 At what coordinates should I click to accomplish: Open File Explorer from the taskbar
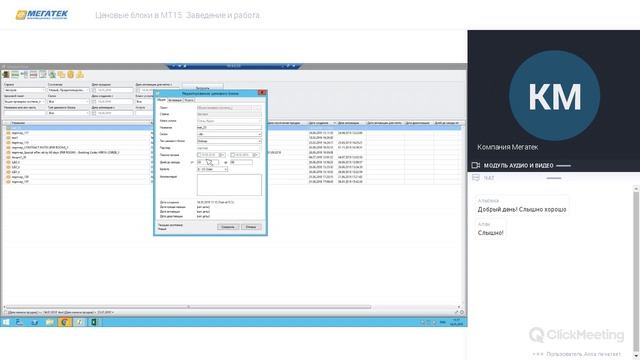[x=50, y=322]
